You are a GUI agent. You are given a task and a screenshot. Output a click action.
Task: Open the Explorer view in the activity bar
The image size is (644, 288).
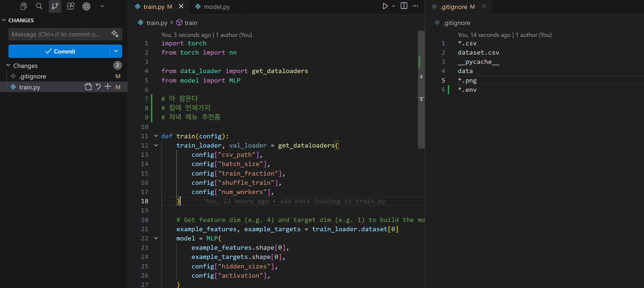coord(23,6)
